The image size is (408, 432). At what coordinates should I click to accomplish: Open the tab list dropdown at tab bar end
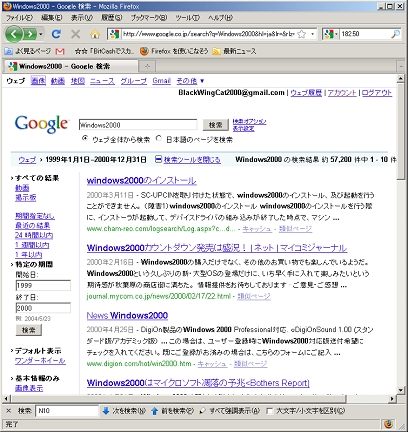401,67
